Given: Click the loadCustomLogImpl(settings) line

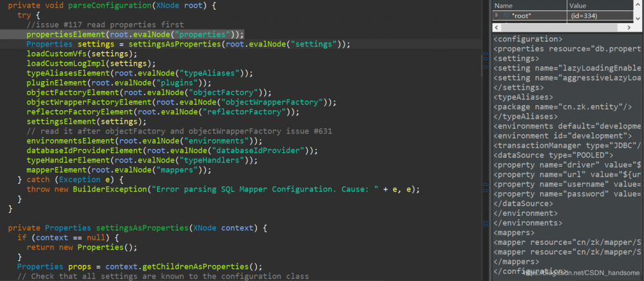Looking at the screenshot, I should [91, 63].
